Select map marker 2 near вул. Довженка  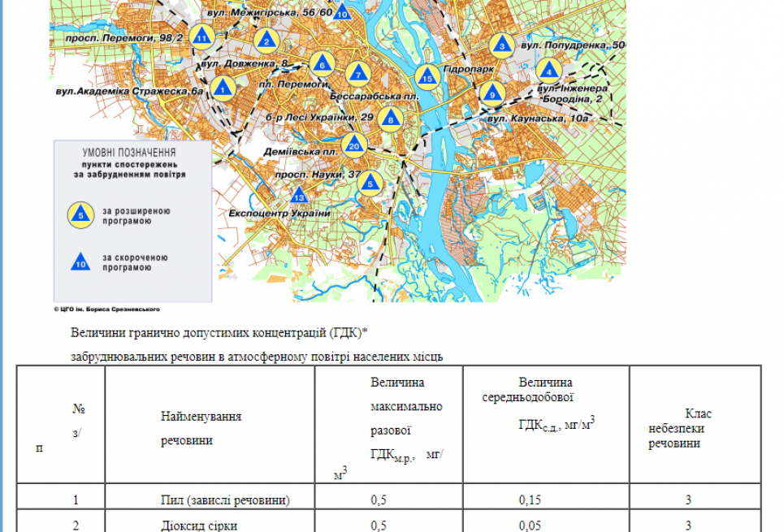tap(266, 41)
